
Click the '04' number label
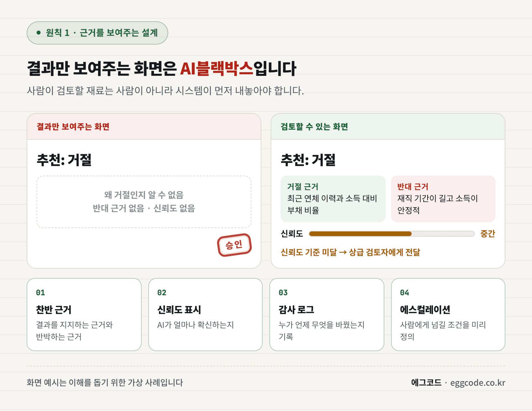[405, 293]
